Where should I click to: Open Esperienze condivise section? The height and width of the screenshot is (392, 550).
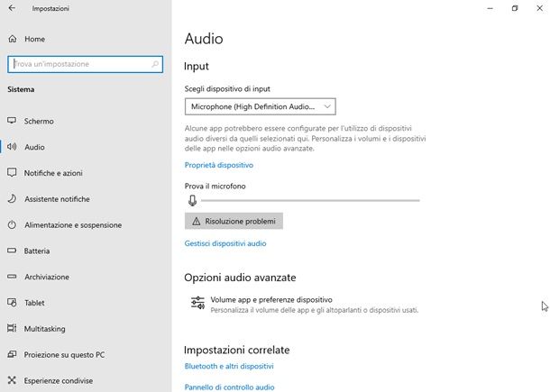click(x=86, y=380)
